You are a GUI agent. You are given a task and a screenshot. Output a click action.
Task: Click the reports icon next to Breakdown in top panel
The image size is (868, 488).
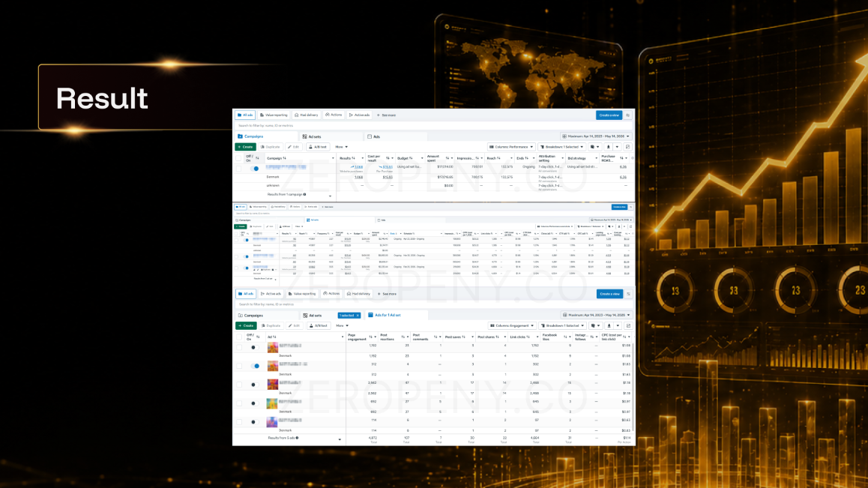pos(594,147)
